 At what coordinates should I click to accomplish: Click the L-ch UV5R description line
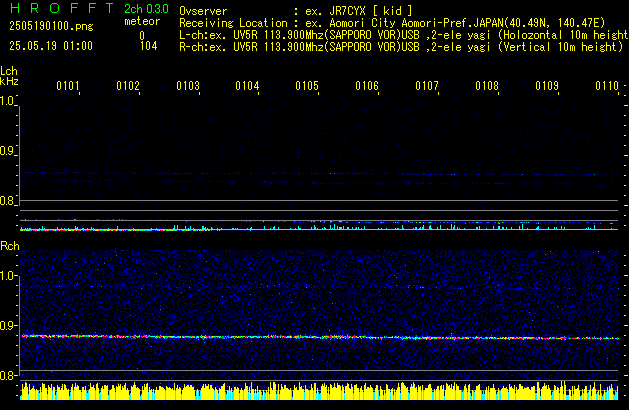tap(404, 35)
